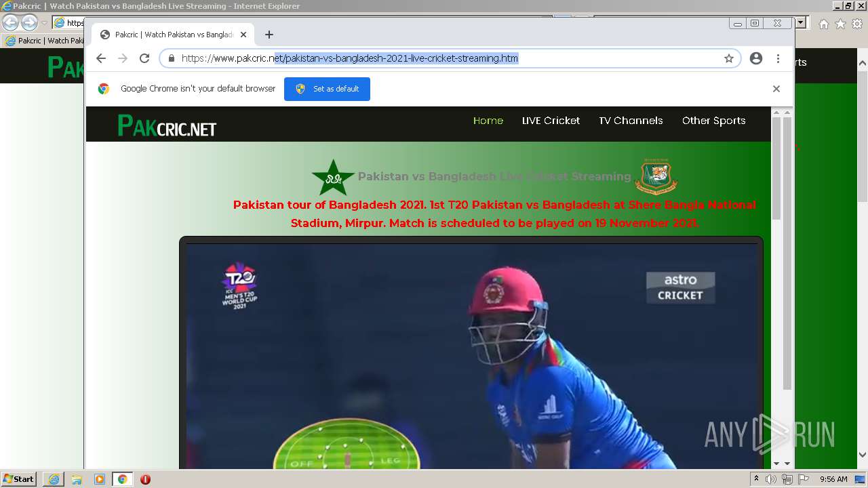Show hidden system tray icons
Screen dimensions: 868x488
pyautogui.click(x=756, y=479)
